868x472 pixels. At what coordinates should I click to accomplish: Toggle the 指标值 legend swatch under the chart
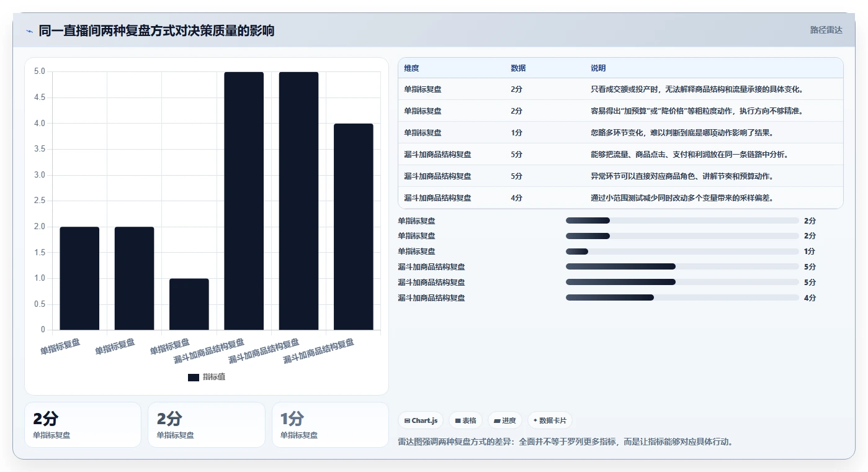[194, 377]
